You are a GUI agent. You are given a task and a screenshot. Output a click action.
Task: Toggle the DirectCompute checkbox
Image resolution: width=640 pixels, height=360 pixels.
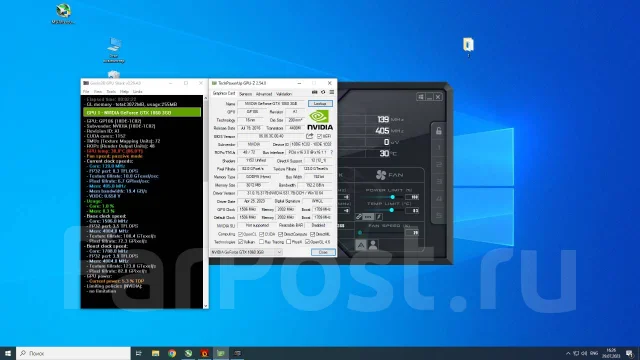click(x=280, y=234)
